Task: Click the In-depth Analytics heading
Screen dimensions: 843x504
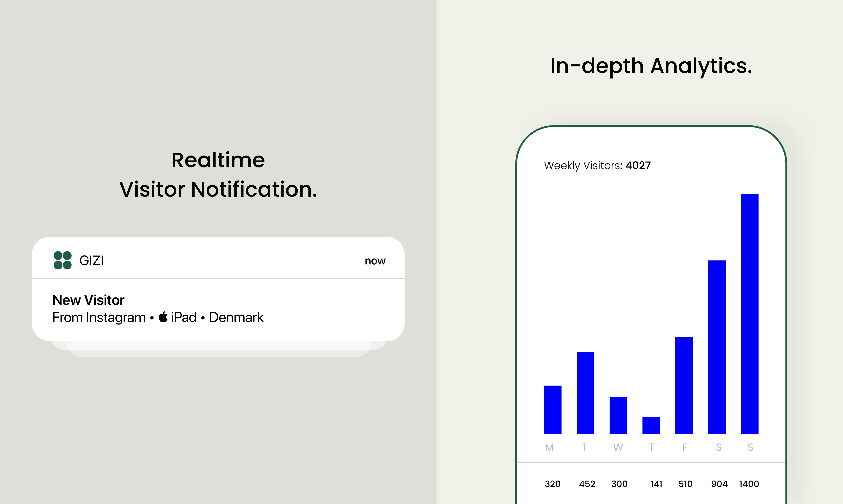Action: (651, 66)
